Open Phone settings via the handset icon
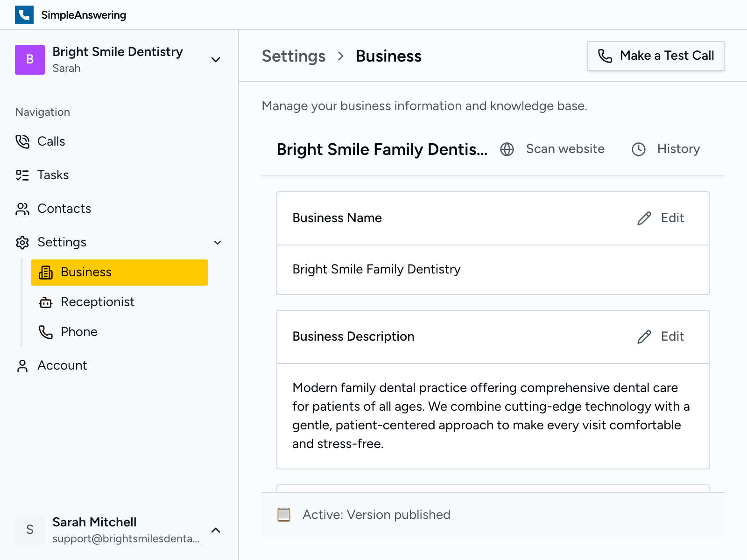The height and width of the screenshot is (560, 747). (x=46, y=332)
